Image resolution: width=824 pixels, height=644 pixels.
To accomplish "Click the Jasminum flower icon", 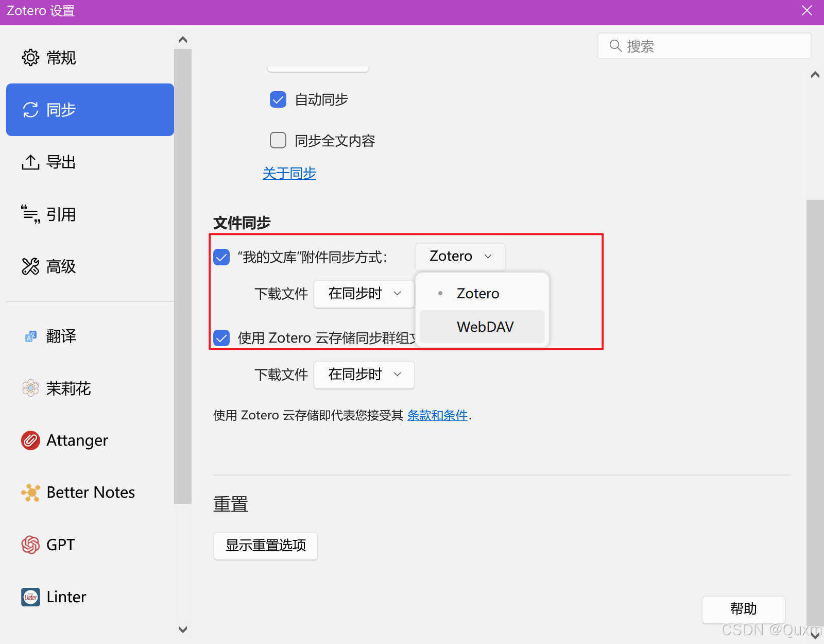I will [x=30, y=388].
